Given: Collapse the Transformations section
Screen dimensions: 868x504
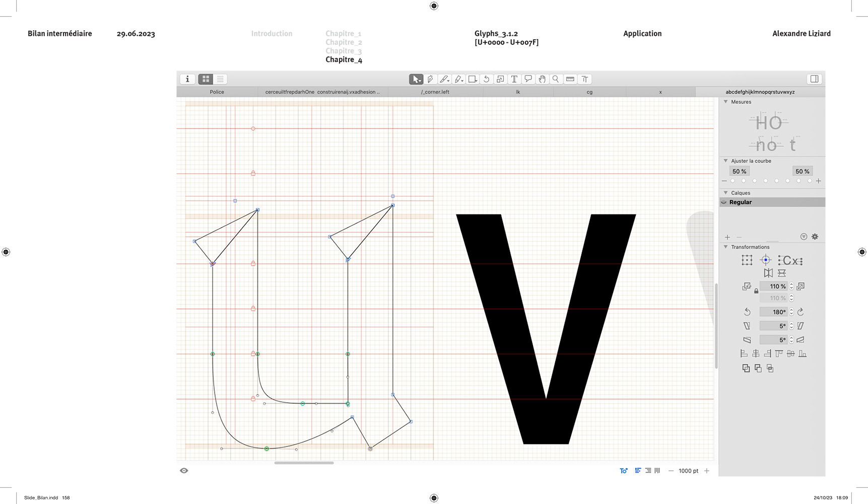Looking at the screenshot, I should pyautogui.click(x=725, y=247).
